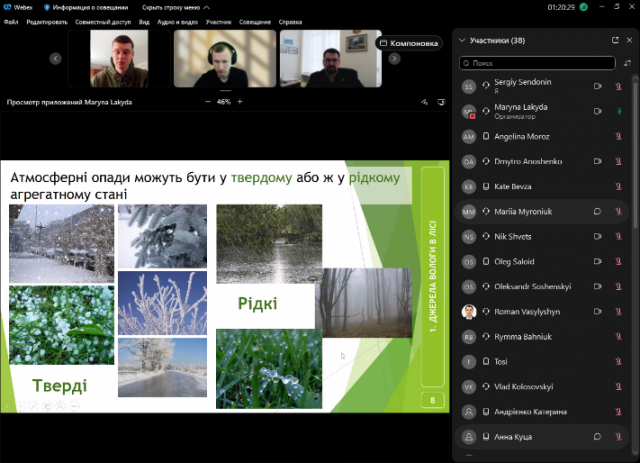Select participant Vlad Kolosovskyi

pos(541,387)
